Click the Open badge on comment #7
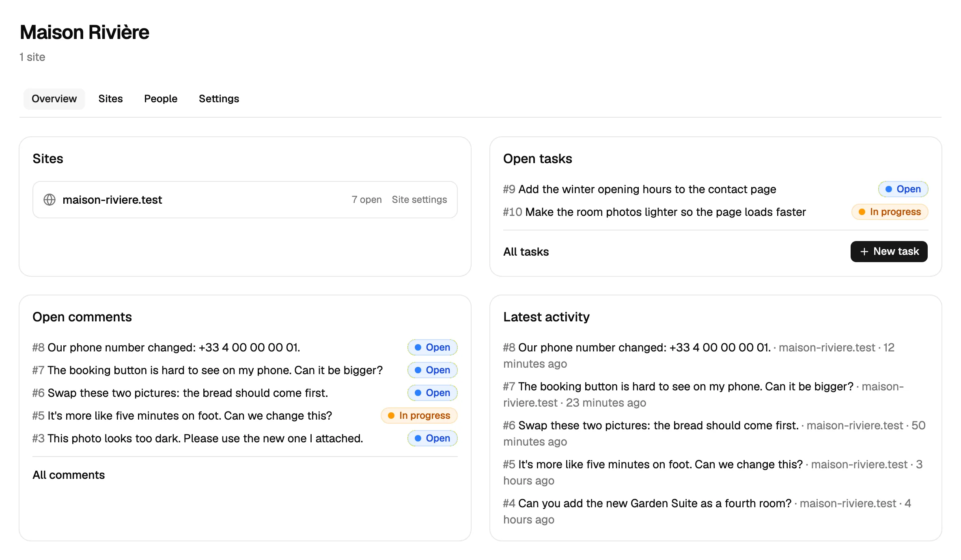 (x=432, y=370)
